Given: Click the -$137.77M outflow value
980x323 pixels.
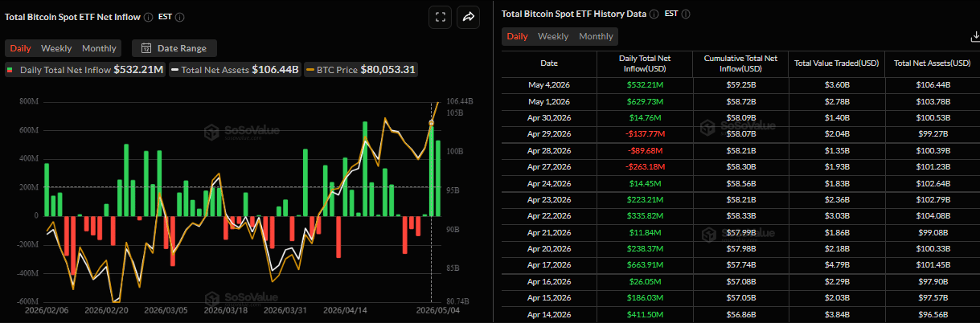Looking at the screenshot, I should click(643, 134).
